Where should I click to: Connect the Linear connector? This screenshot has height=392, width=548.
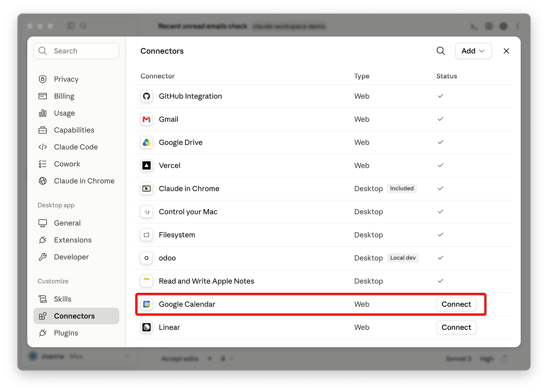click(456, 327)
